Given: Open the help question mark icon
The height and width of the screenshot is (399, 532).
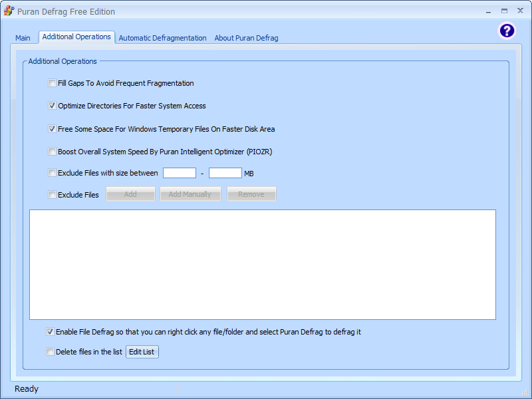Looking at the screenshot, I should coord(507,31).
